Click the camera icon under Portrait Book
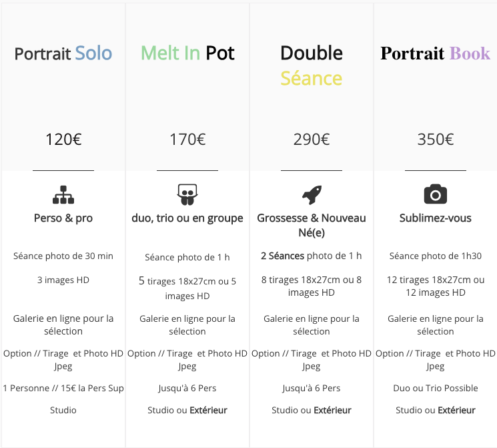The image size is (497, 448). (436, 194)
